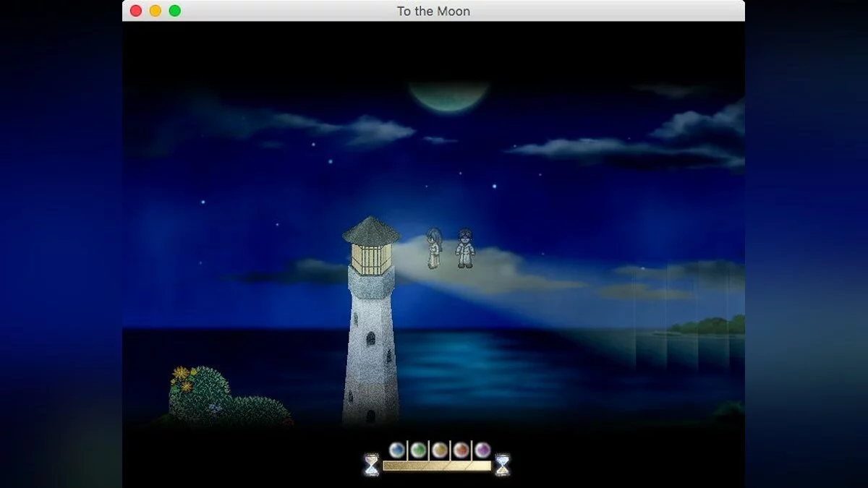Click the green zoom window button

tap(174, 11)
